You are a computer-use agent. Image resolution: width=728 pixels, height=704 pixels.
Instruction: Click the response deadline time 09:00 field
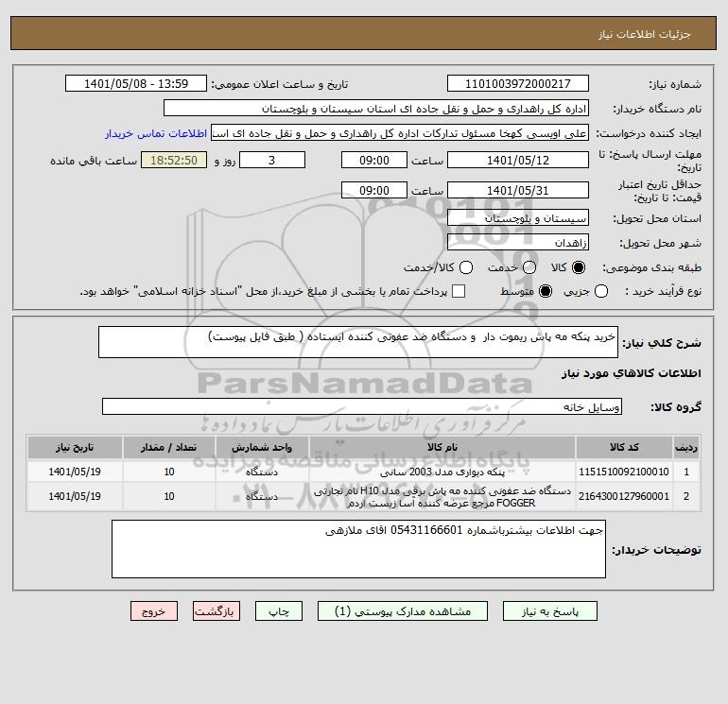[x=374, y=160]
